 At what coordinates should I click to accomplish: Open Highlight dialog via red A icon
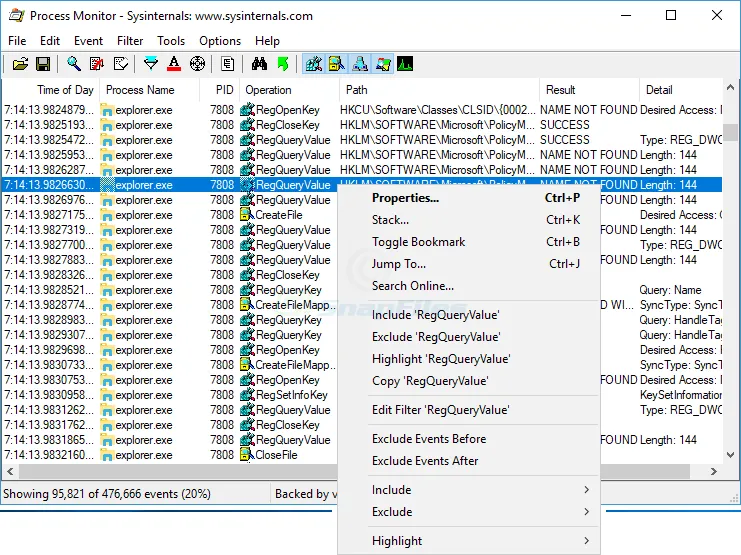point(174,64)
